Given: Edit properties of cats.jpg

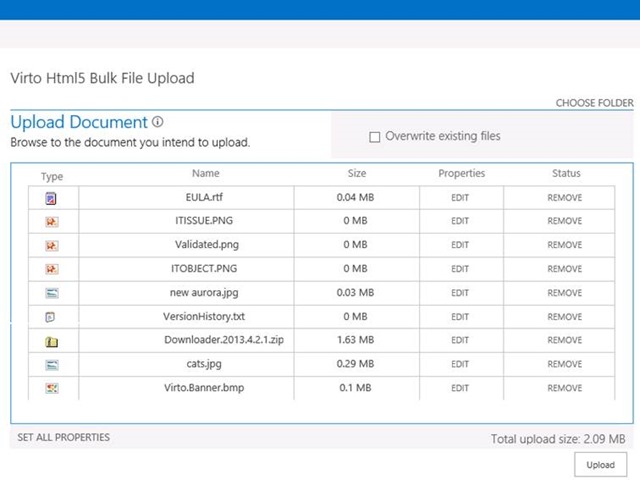Looking at the screenshot, I should pos(460,364).
